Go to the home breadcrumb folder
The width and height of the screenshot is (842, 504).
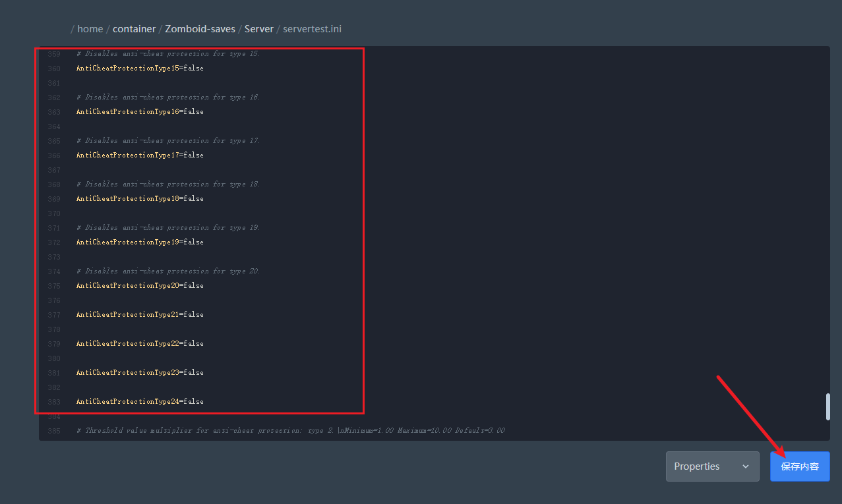click(90, 29)
